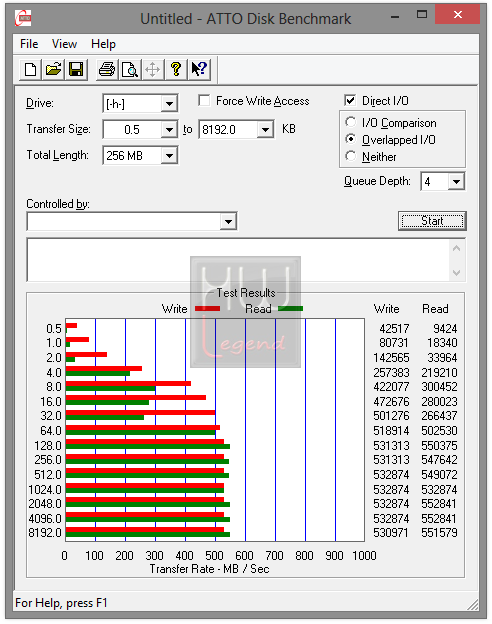Screen dimensions: 492x624
Task: Open the View menu
Action: click(x=64, y=44)
